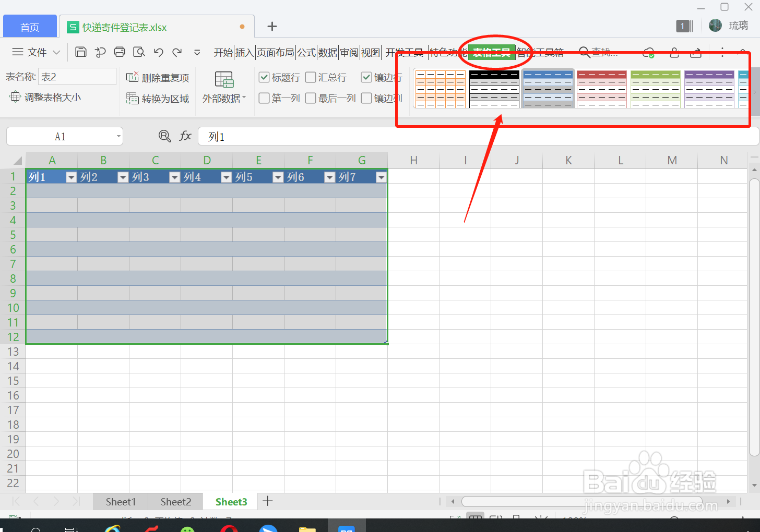Click the hamburger menu icon beside 文件

pyautogui.click(x=18, y=52)
